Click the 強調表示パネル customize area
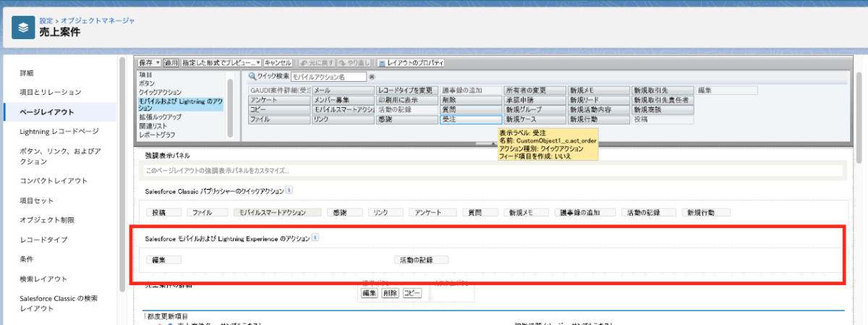Viewport: 868px width, 325px height. 491,171
